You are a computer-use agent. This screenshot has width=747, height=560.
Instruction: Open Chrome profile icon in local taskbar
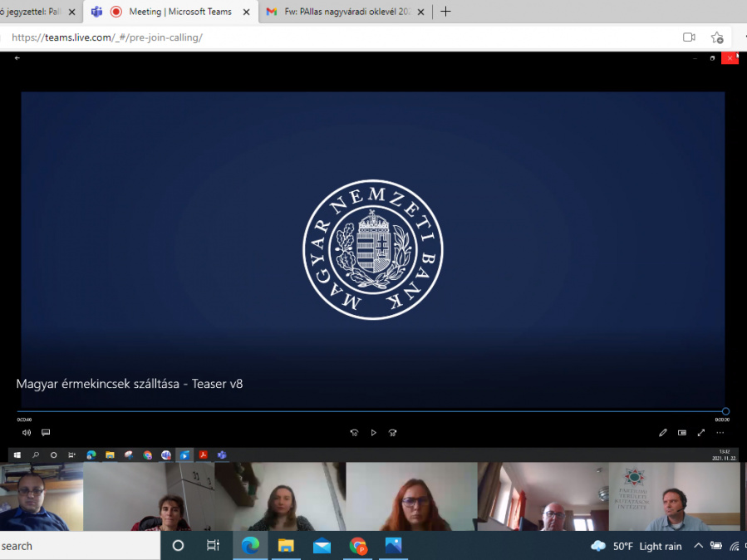pyautogui.click(x=358, y=546)
